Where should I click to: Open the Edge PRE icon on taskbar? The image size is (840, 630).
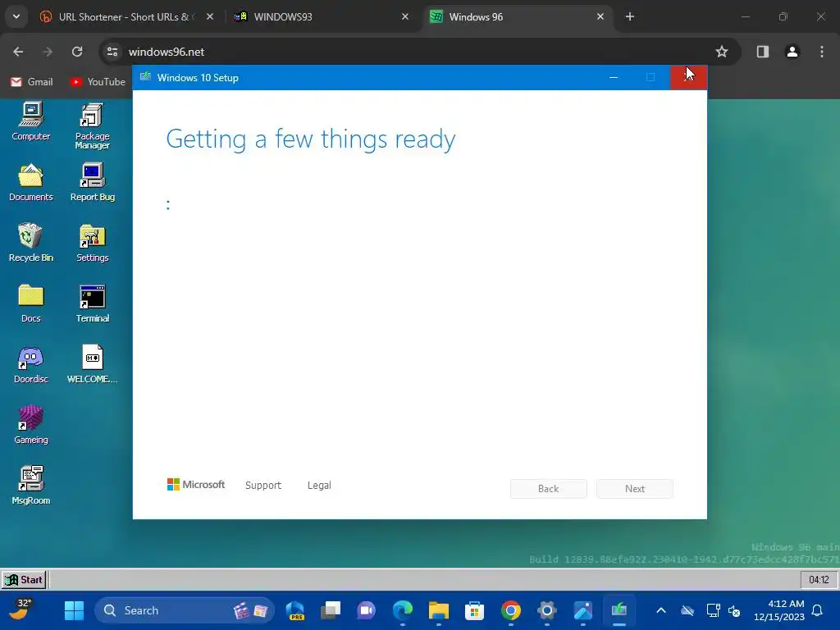coord(294,610)
